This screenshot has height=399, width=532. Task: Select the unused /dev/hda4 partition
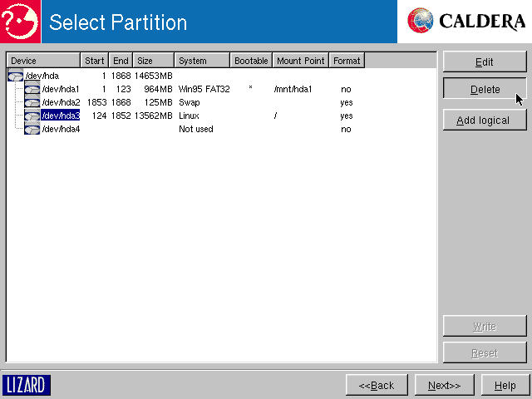61,129
